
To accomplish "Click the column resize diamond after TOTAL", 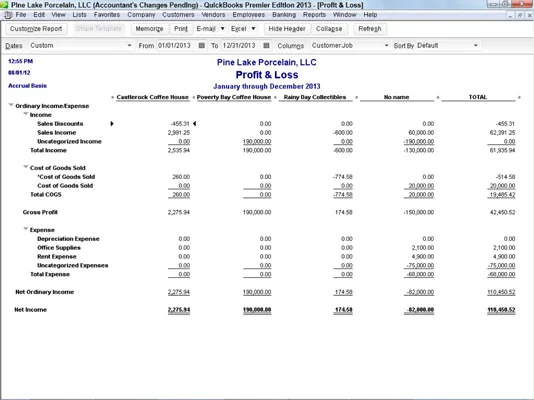I will [519, 97].
